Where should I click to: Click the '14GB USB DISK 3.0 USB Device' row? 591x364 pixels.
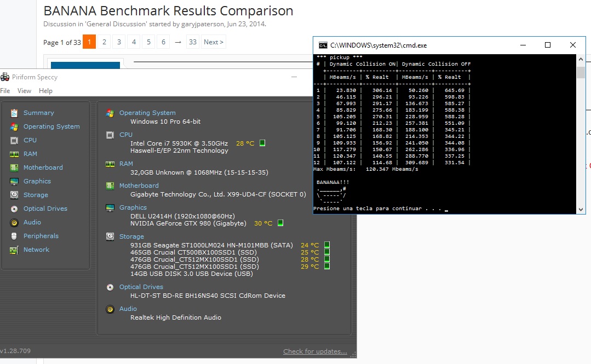tap(192, 274)
